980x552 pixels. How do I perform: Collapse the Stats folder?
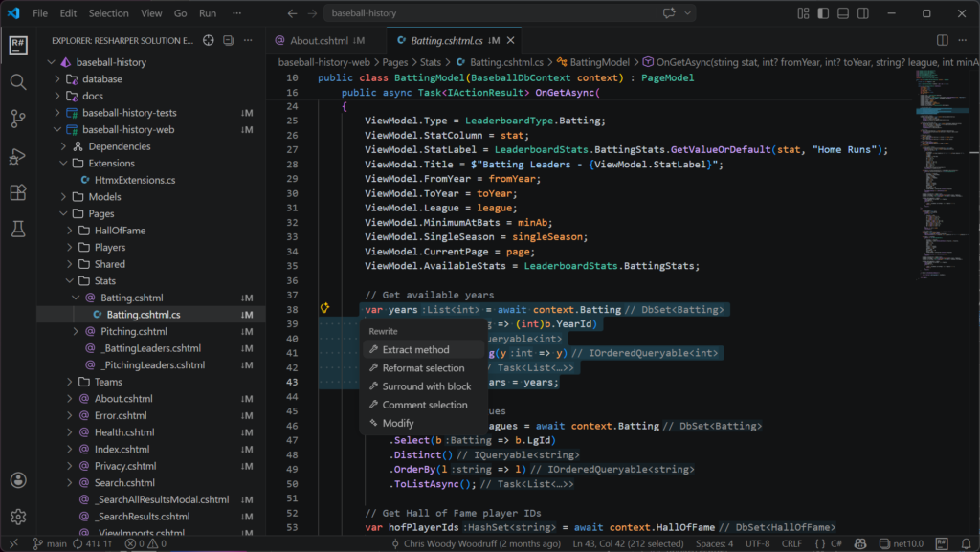(x=71, y=281)
